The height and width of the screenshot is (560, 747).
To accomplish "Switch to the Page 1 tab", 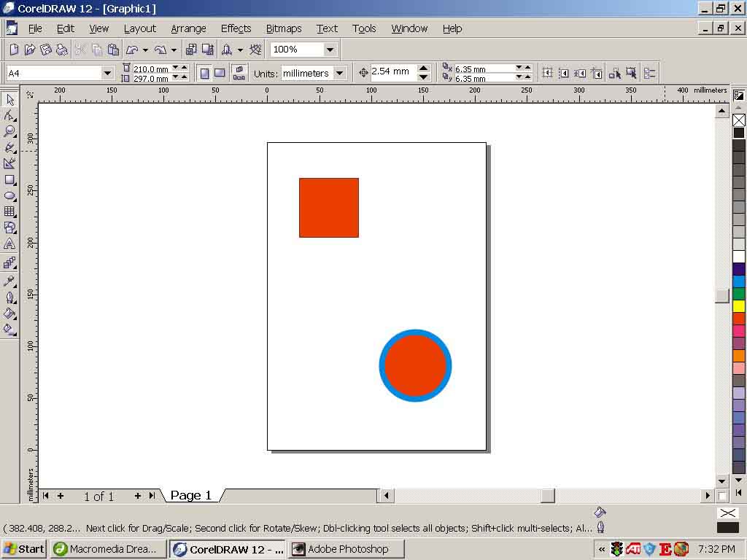I will (190, 496).
